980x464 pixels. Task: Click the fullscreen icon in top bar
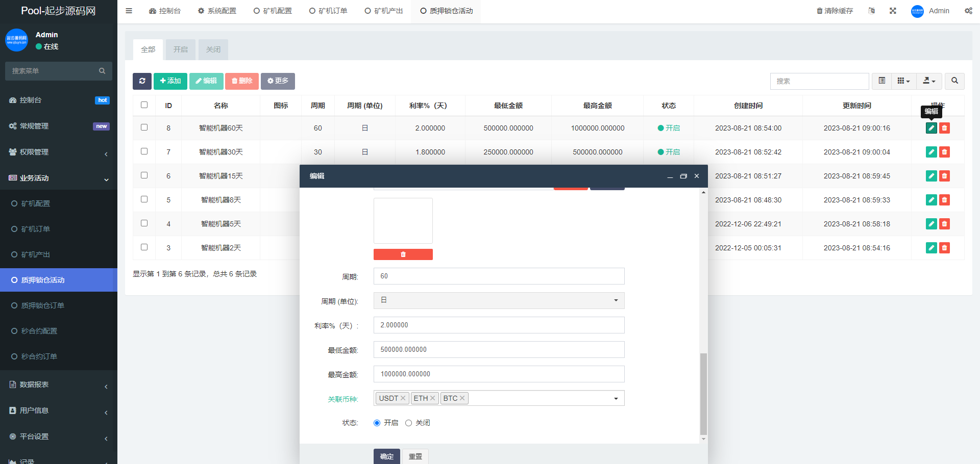pos(893,11)
